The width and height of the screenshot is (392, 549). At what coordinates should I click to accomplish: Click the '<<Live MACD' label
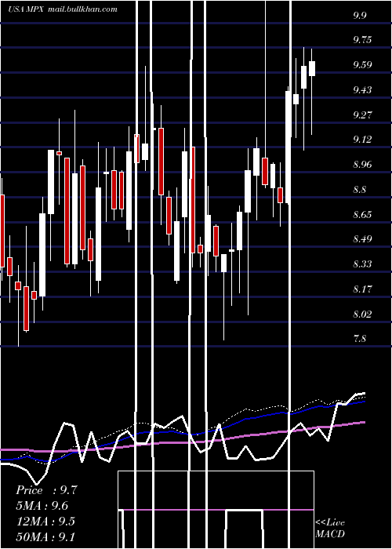330,528
